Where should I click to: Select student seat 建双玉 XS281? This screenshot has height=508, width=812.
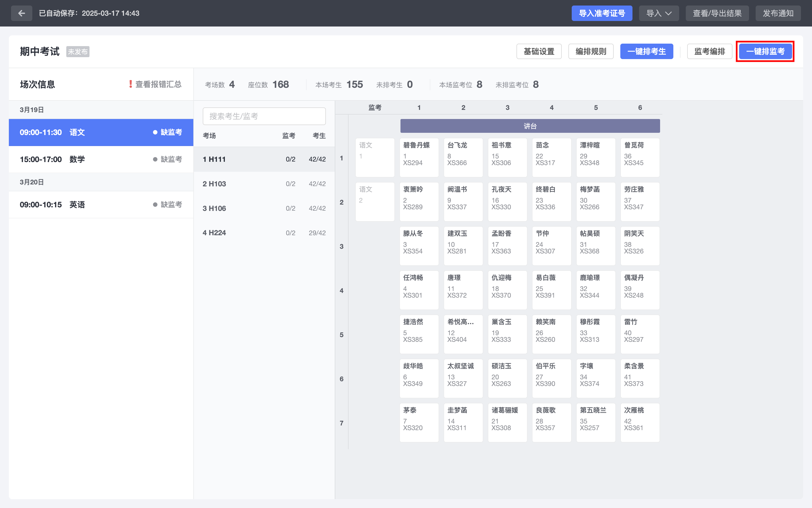pyautogui.click(x=463, y=246)
